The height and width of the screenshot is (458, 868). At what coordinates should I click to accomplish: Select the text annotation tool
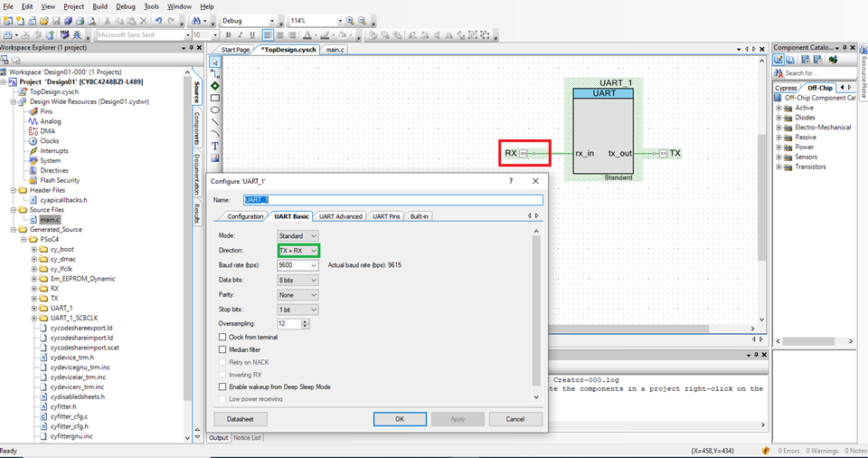215,146
